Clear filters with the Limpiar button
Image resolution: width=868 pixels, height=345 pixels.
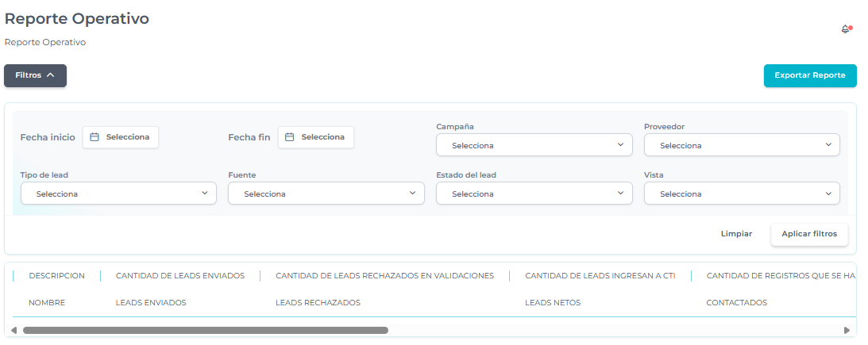[x=736, y=234]
